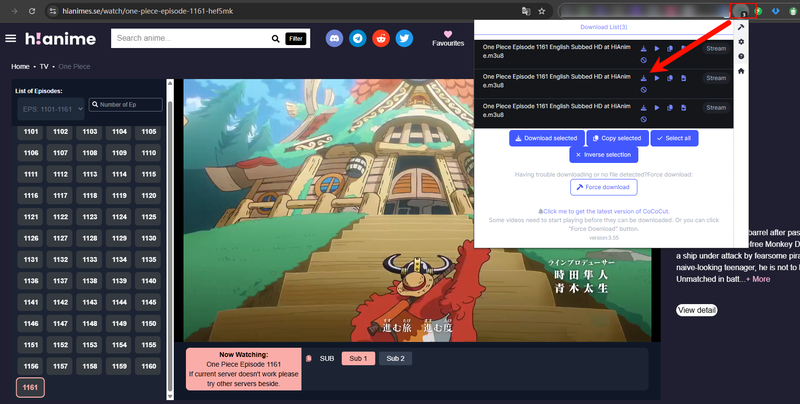800x404 pixels.
Task: Click View detail button
Action: pyautogui.click(x=697, y=310)
